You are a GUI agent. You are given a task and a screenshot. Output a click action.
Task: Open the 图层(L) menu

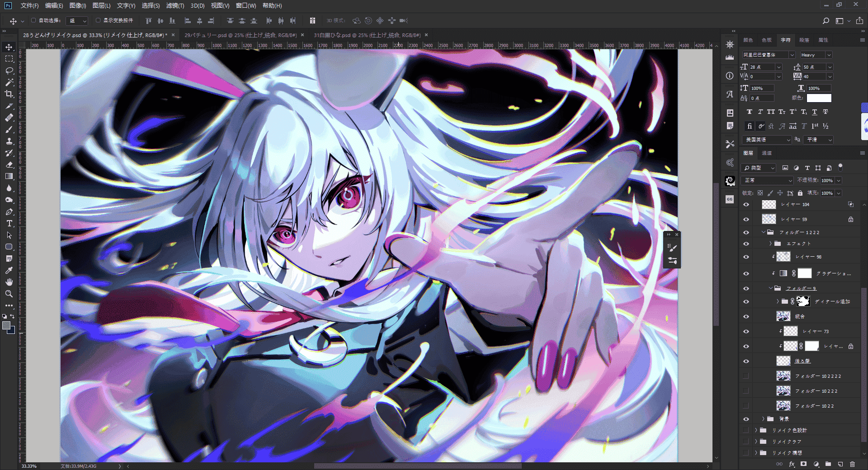[101, 5]
